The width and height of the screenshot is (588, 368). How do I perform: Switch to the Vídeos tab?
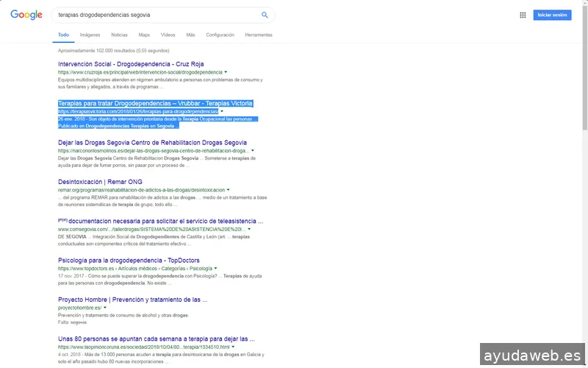(168, 35)
